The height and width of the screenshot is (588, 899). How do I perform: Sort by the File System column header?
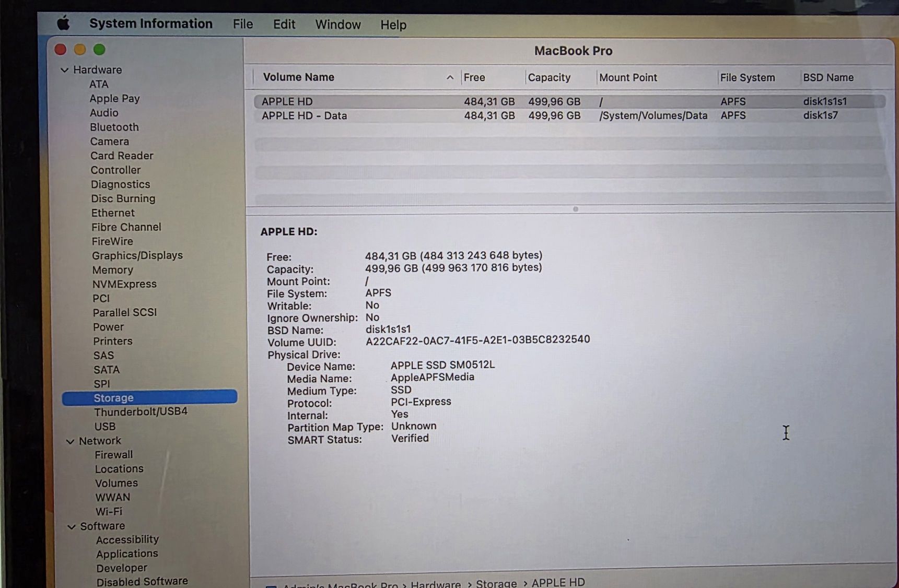(x=759, y=77)
